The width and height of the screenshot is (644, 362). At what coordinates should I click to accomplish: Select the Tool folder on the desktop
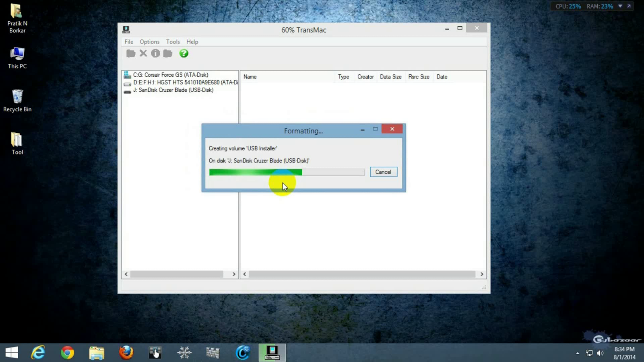coord(17,144)
